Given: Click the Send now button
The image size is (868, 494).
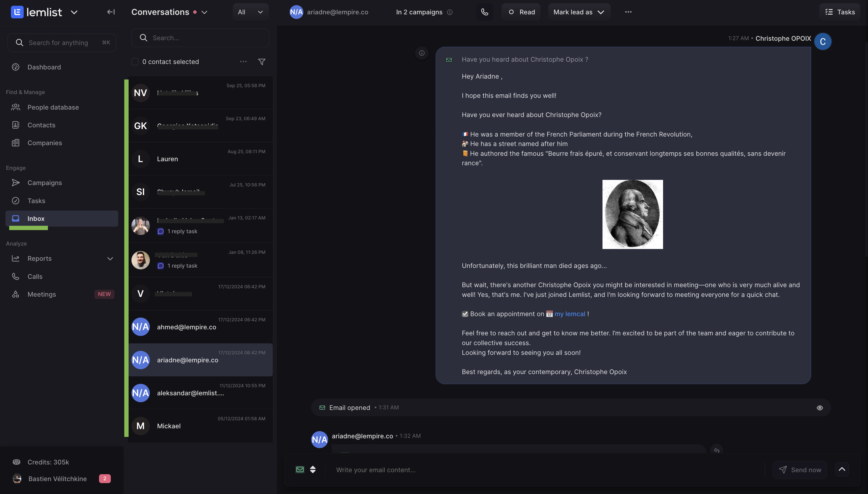Looking at the screenshot, I should click(799, 470).
